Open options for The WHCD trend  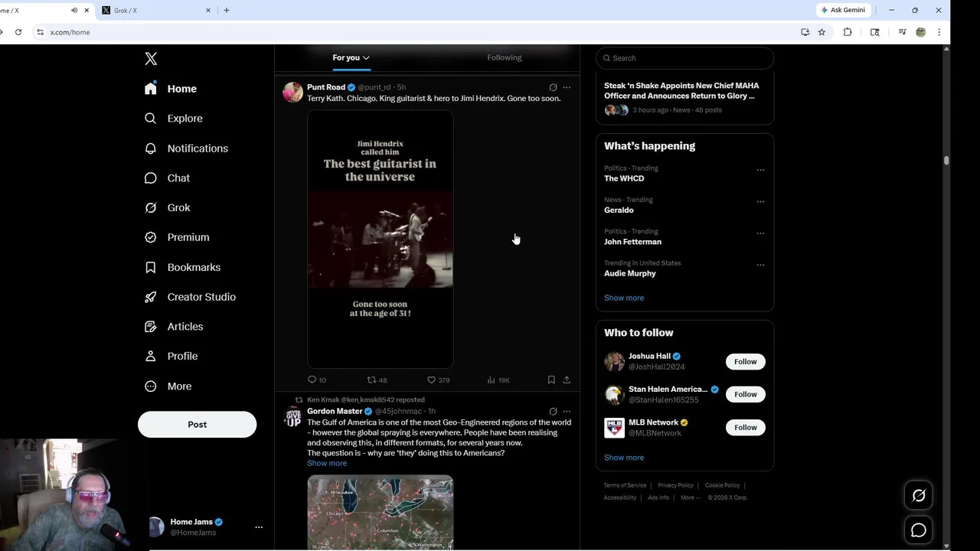[760, 170]
